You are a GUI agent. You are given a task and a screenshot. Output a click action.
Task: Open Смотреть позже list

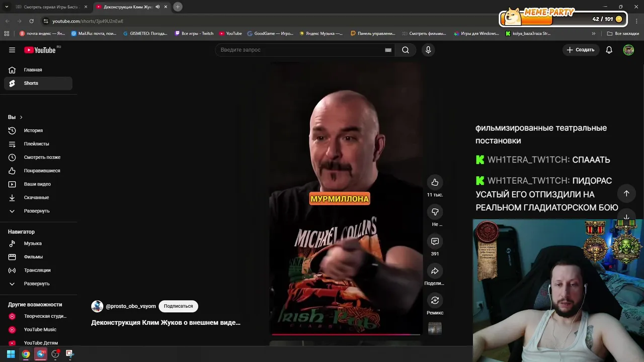tap(38, 157)
